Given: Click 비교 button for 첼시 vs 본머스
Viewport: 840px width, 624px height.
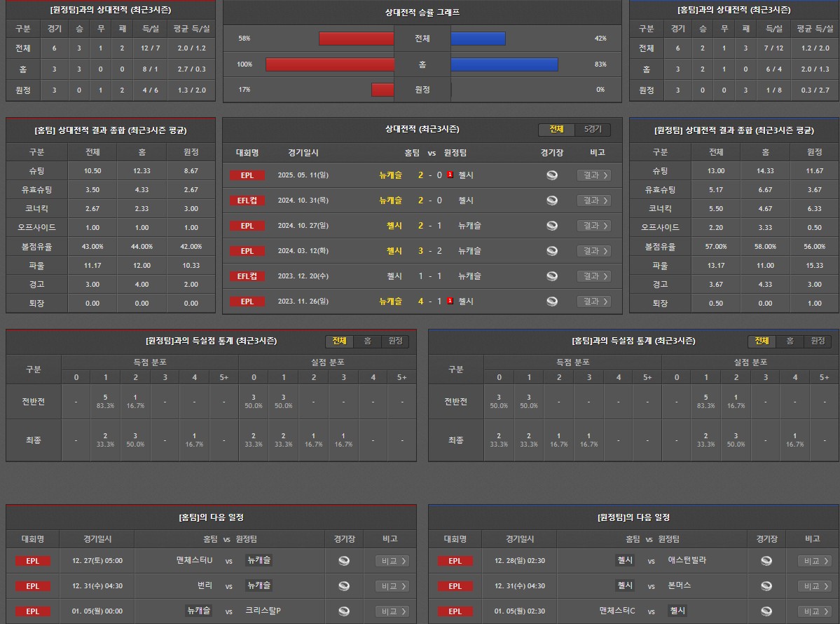Looking at the screenshot, I should click(815, 586).
